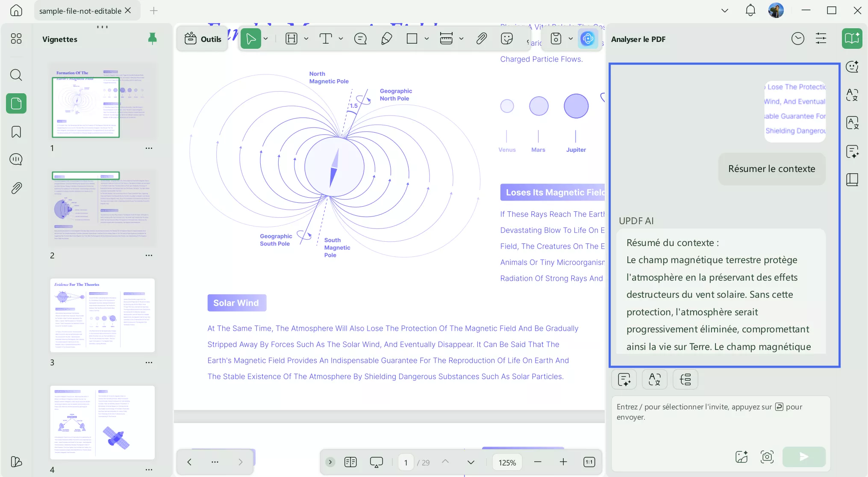The height and width of the screenshot is (477, 868).
Task: Select the comment bubble tool in toolbar
Action: coord(360,39)
